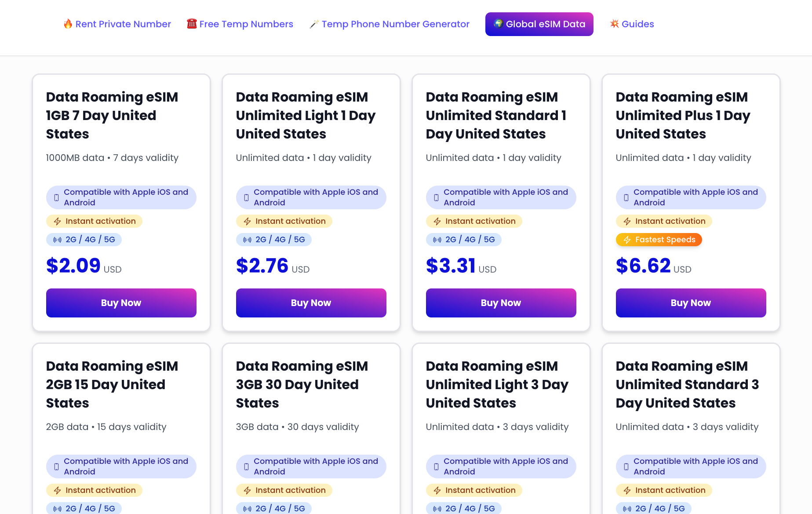Open the Guides link
812x514 pixels.
point(637,24)
